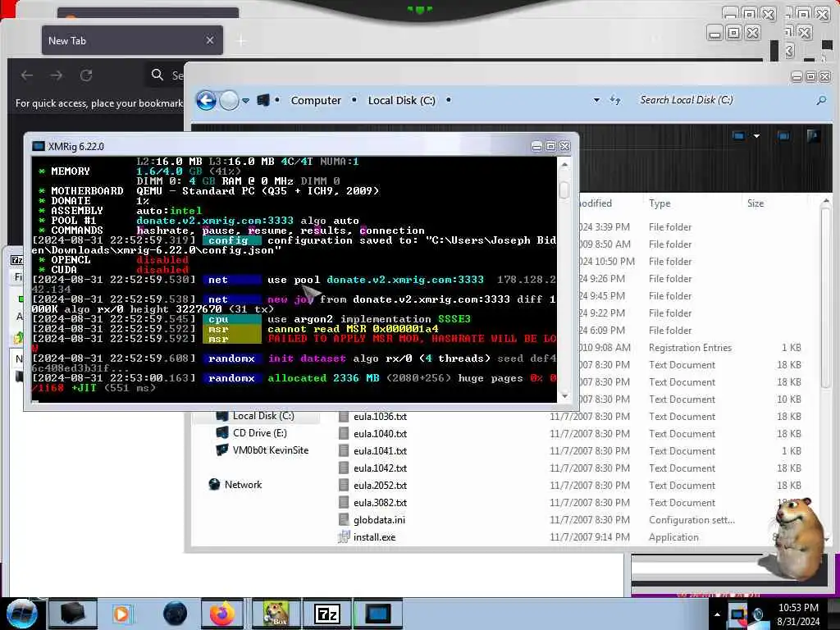This screenshot has height=630, width=840.
Task: Click the Explorer refresh arrows icon
Action: tap(615, 100)
